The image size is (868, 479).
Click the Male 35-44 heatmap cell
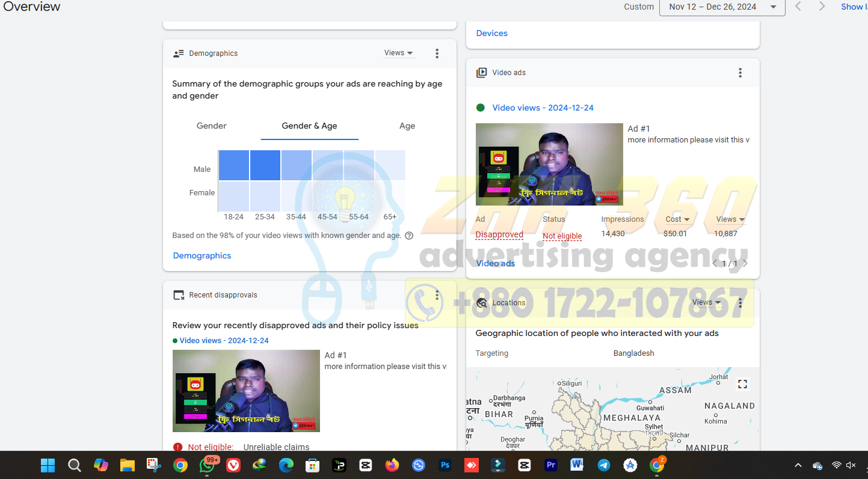[297, 165]
